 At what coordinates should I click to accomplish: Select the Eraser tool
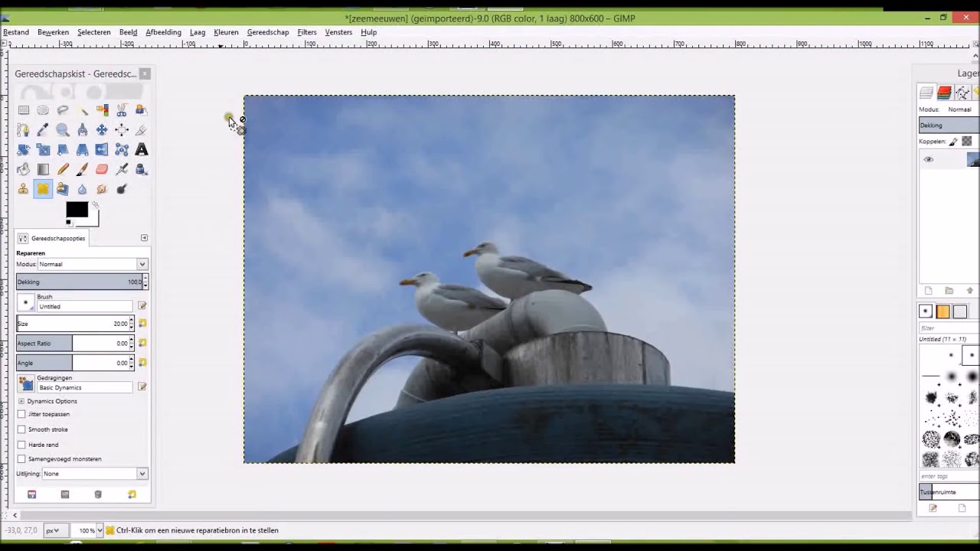click(x=102, y=169)
